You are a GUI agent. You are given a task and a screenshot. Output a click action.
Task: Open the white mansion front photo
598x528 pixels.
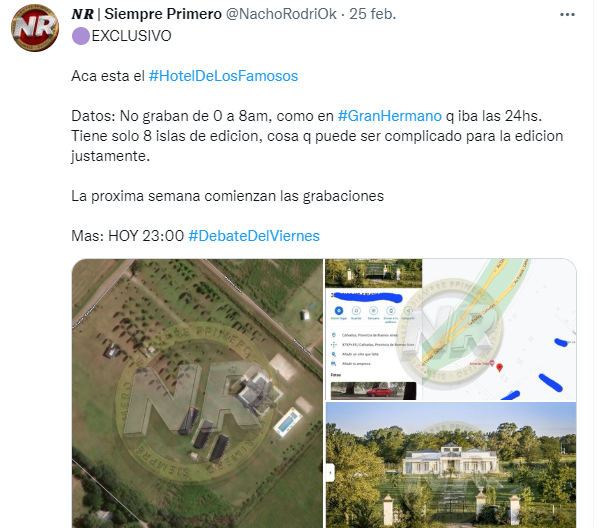click(451, 465)
